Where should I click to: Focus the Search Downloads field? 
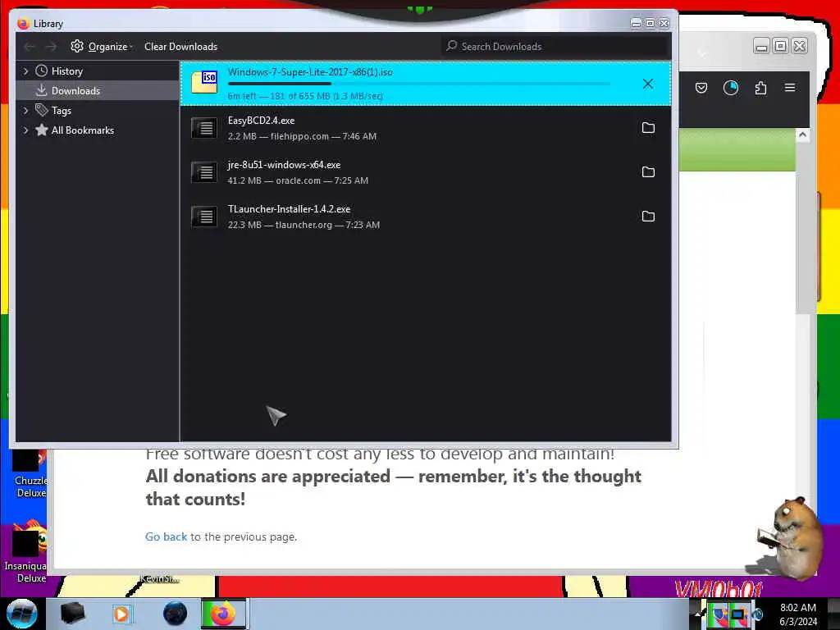point(555,47)
